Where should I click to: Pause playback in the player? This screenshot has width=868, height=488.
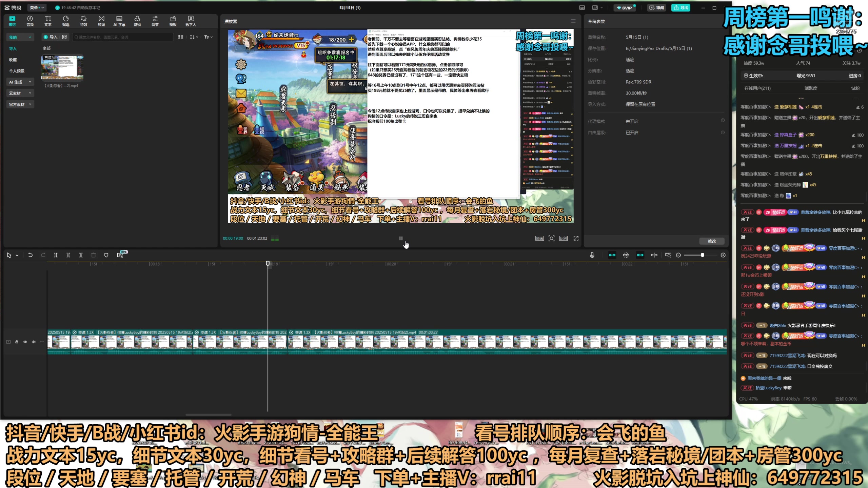pos(401,238)
